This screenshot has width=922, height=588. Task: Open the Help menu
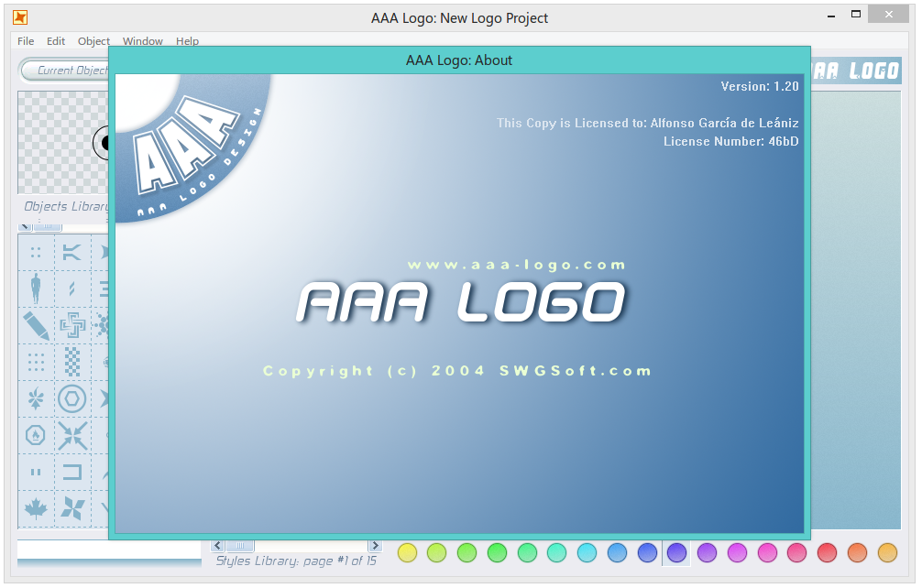pyautogui.click(x=187, y=41)
